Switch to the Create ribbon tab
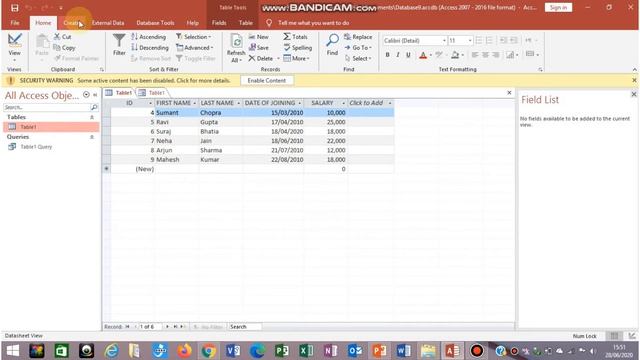 pos(72,23)
